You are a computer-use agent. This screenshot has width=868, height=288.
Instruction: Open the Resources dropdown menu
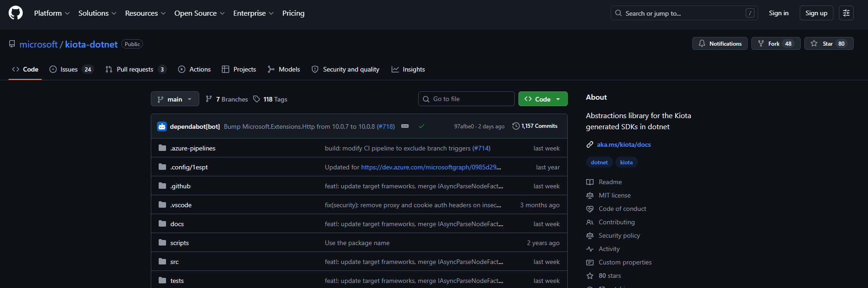coord(145,13)
